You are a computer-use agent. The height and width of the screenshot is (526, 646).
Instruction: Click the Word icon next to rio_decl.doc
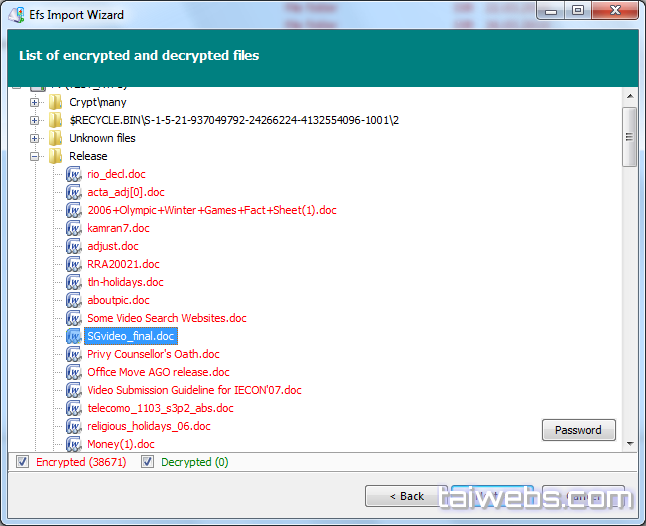click(x=74, y=174)
